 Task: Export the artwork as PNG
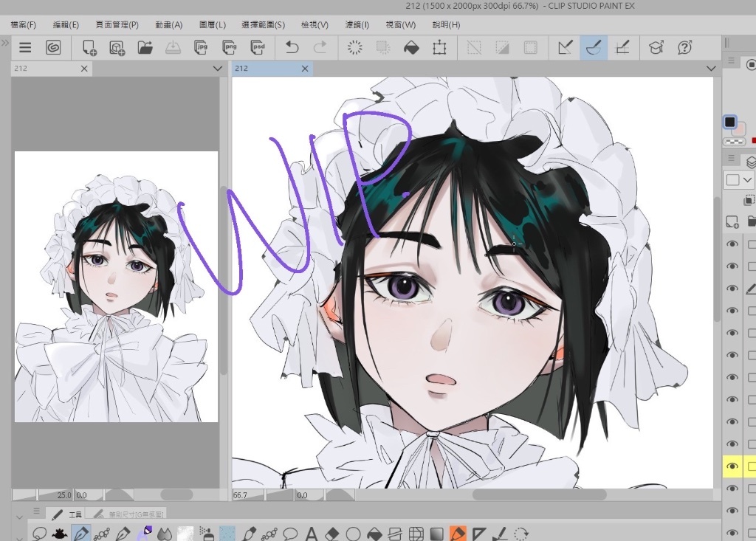(x=230, y=47)
